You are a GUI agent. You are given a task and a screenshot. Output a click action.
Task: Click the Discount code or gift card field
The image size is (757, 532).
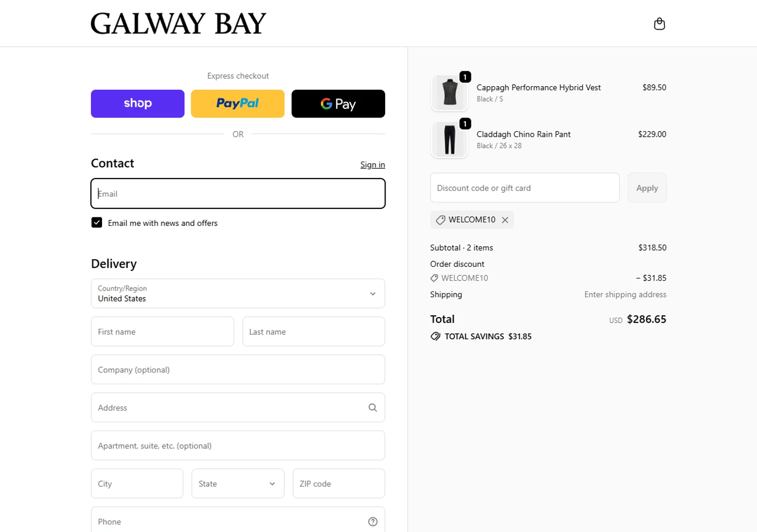[524, 188]
